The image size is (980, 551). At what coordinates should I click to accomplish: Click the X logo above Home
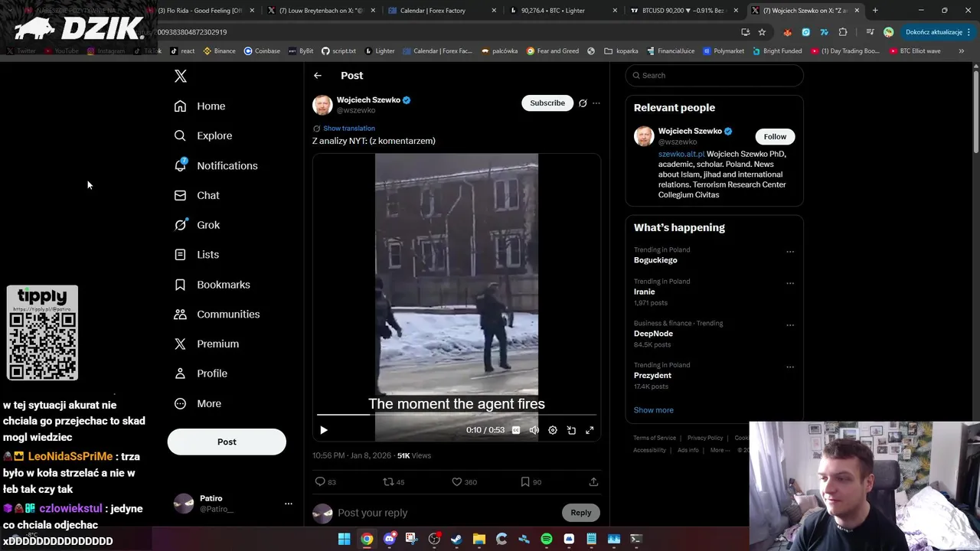click(181, 76)
